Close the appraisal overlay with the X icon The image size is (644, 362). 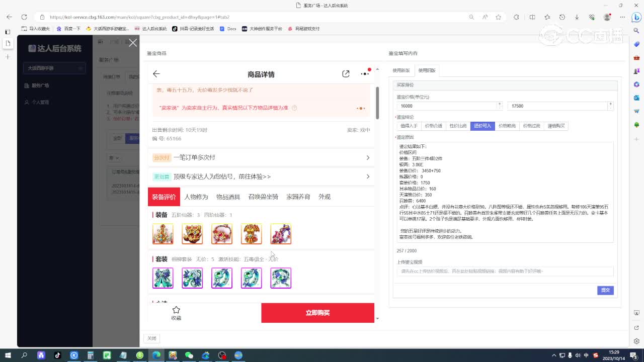click(133, 43)
